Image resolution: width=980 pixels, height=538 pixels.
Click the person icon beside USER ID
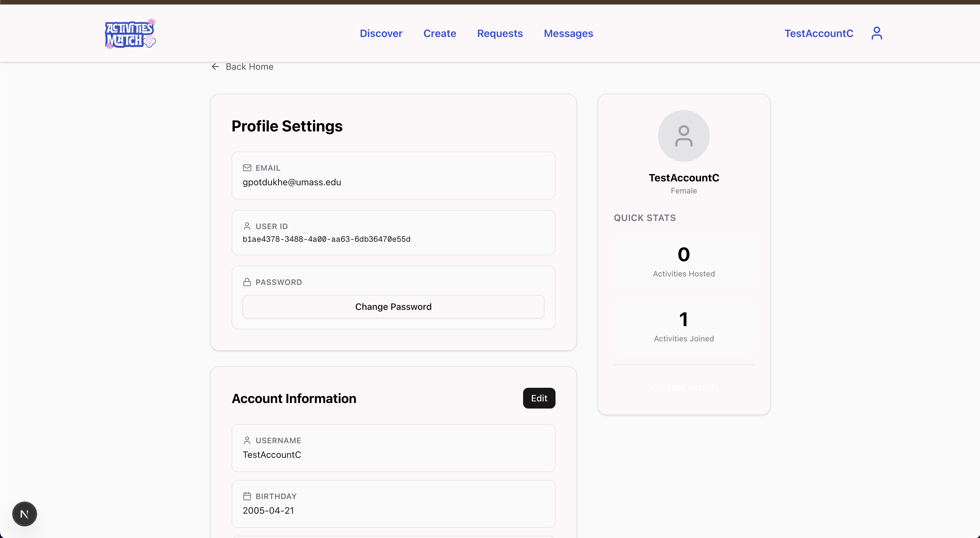tap(247, 226)
